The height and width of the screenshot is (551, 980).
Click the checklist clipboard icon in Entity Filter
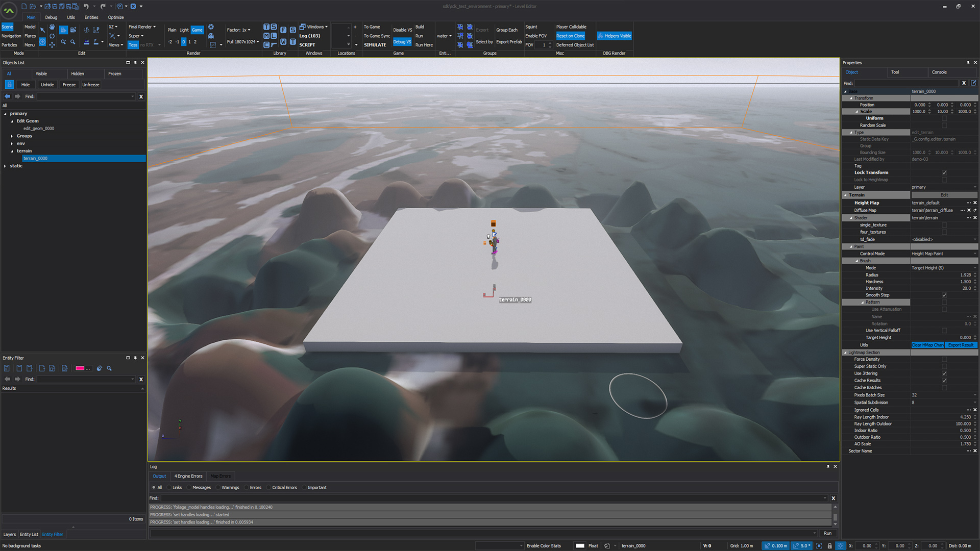tap(7, 368)
